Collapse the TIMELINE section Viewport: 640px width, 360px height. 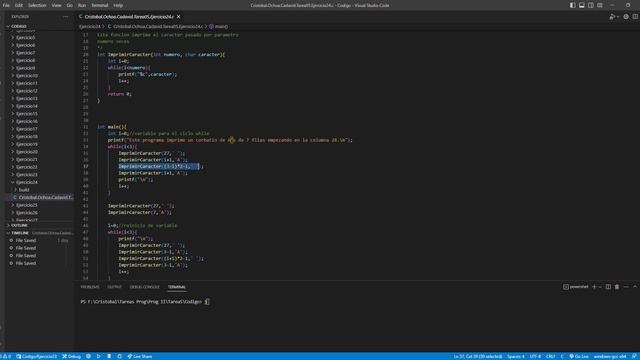tap(39, 233)
